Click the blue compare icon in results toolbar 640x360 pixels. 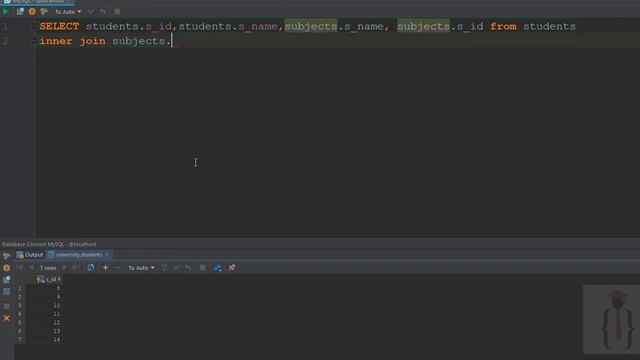click(217, 268)
